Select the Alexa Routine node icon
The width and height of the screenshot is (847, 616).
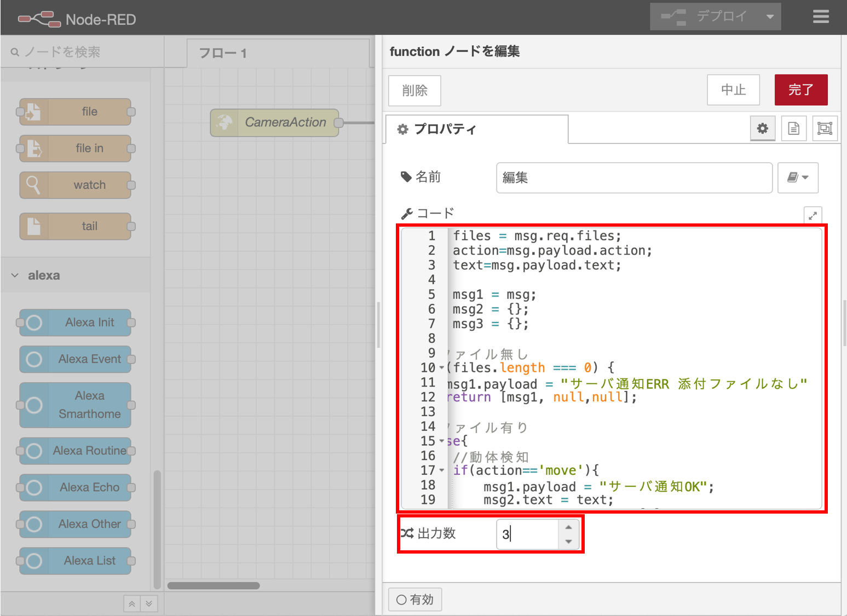tap(34, 451)
